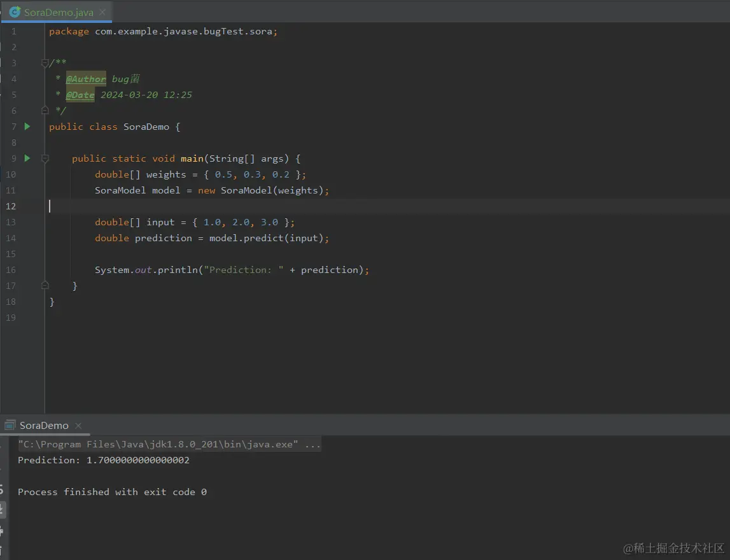Open the SoraDemo run console tab
The height and width of the screenshot is (560, 730).
tap(44, 426)
